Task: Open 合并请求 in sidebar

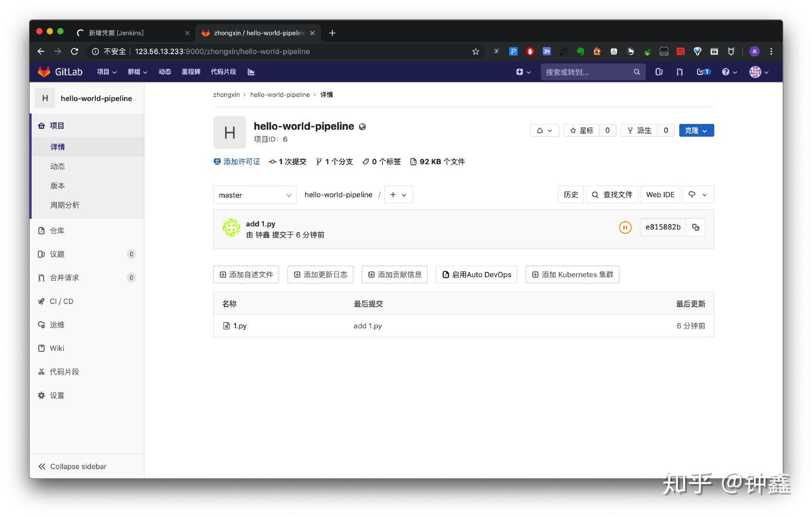Action: point(87,278)
